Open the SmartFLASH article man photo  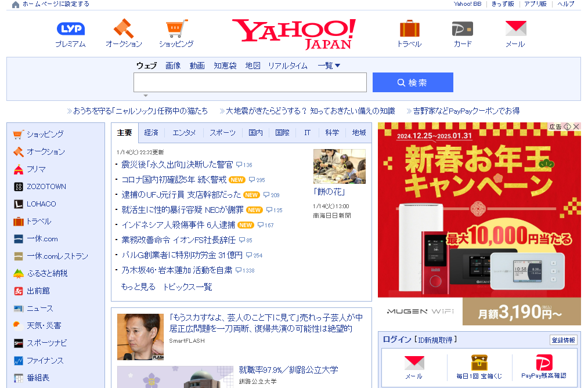(140, 337)
